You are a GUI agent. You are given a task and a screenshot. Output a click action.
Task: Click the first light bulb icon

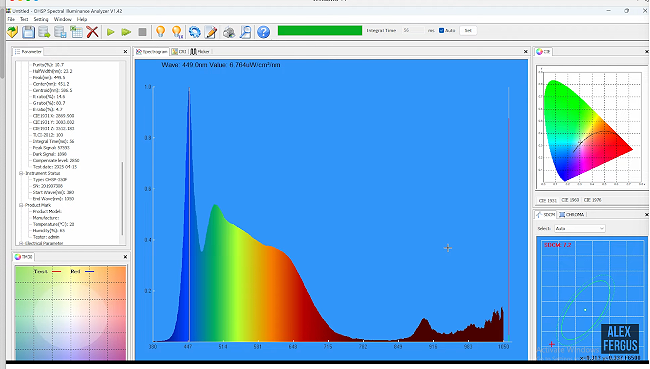coord(160,32)
